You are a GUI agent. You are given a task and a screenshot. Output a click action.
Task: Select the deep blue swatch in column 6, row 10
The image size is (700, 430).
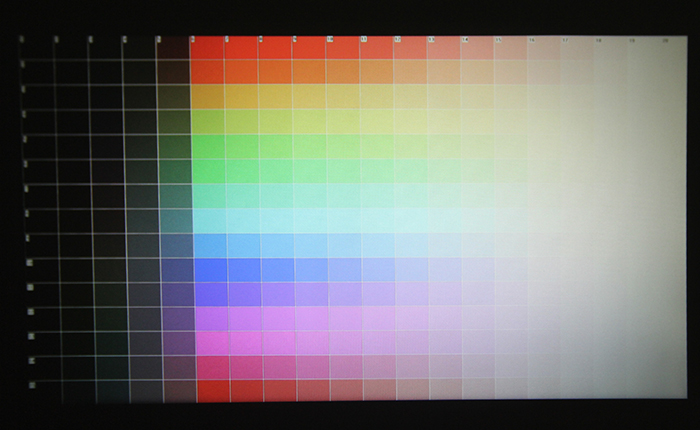tap(211, 270)
